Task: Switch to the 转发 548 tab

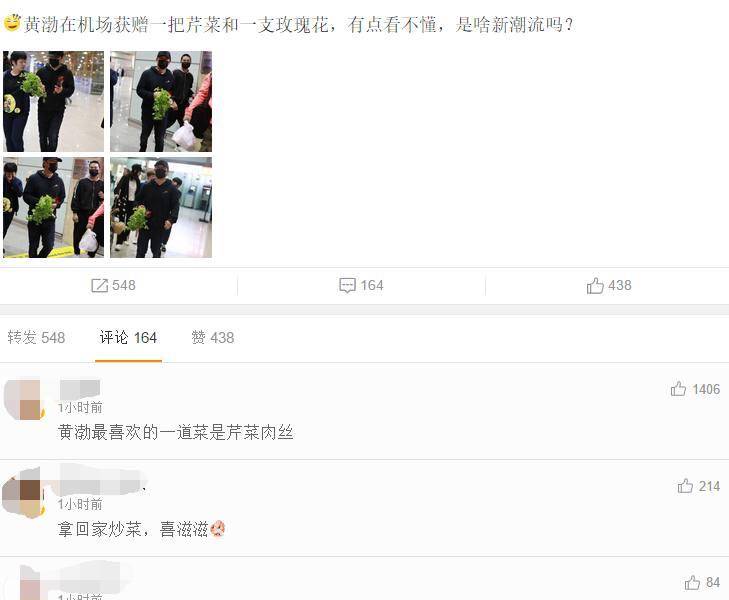Action: pyautogui.click(x=36, y=337)
